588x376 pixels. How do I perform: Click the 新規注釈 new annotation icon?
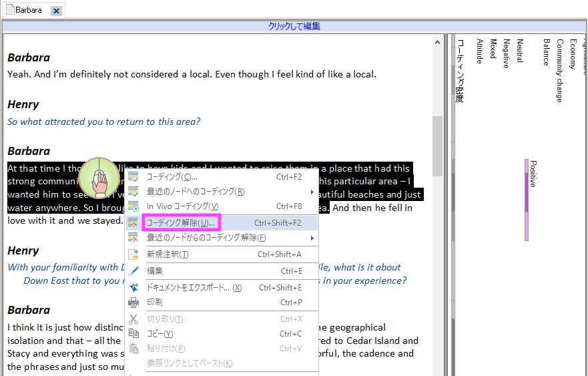(133, 254)
